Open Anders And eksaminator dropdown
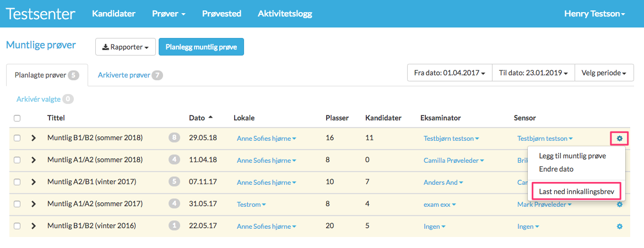Viewport: 644px width, 248px height. tap(443, 183)
